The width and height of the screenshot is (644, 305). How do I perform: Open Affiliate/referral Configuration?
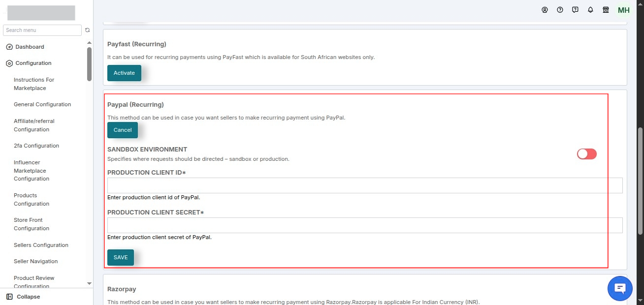[34, 125]
